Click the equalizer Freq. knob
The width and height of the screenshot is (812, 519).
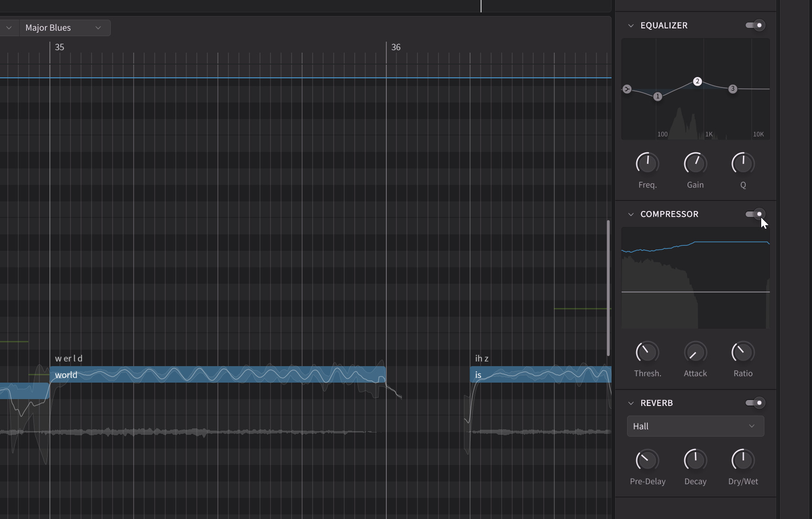coord(647,163)
